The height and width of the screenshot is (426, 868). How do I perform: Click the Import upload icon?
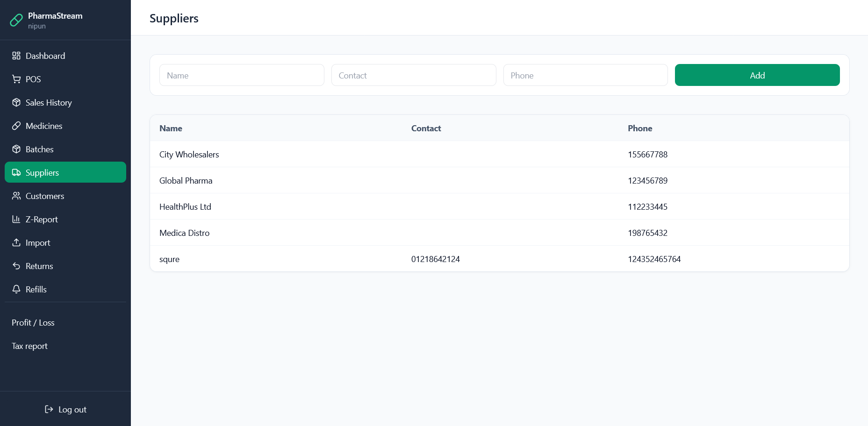coord(16,242)
